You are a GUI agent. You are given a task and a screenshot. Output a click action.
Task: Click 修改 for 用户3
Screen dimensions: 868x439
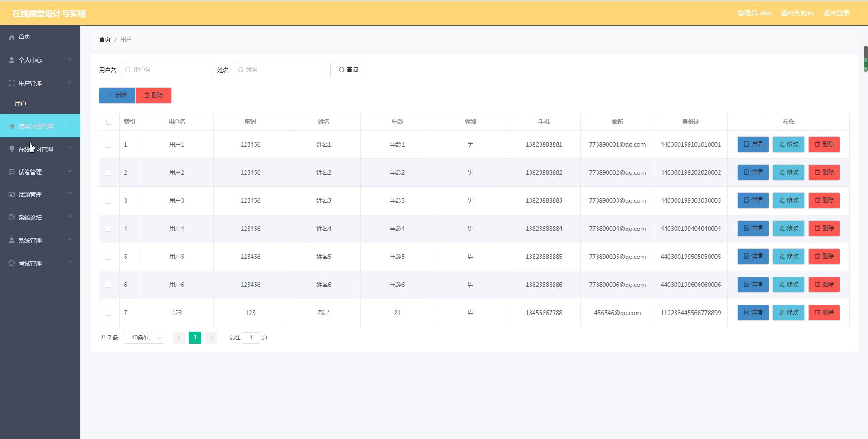(x=788, y=200)
